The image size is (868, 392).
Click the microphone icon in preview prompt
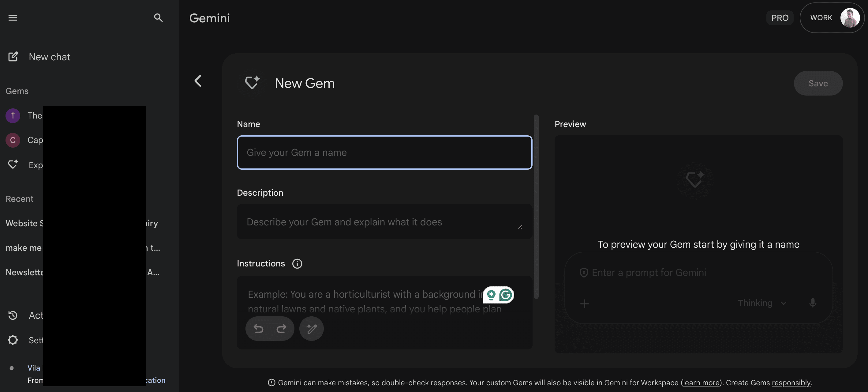(x=812, y=303)
